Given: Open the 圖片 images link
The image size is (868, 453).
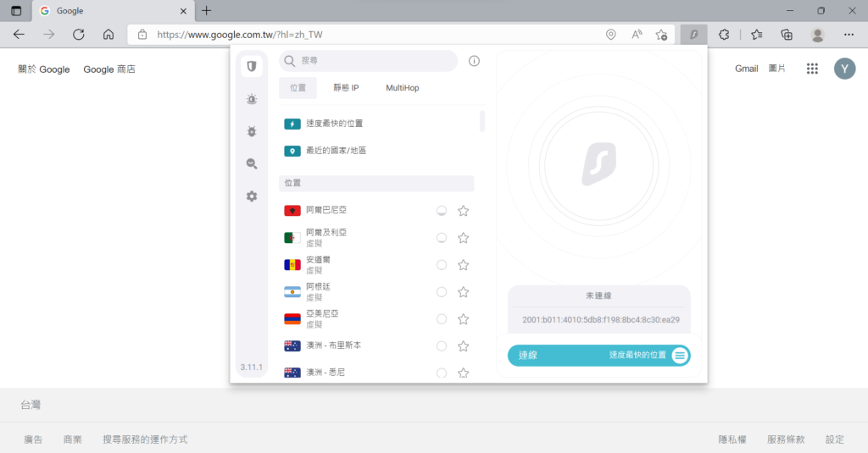Looking at the screenshot, I should click(776, 69).
